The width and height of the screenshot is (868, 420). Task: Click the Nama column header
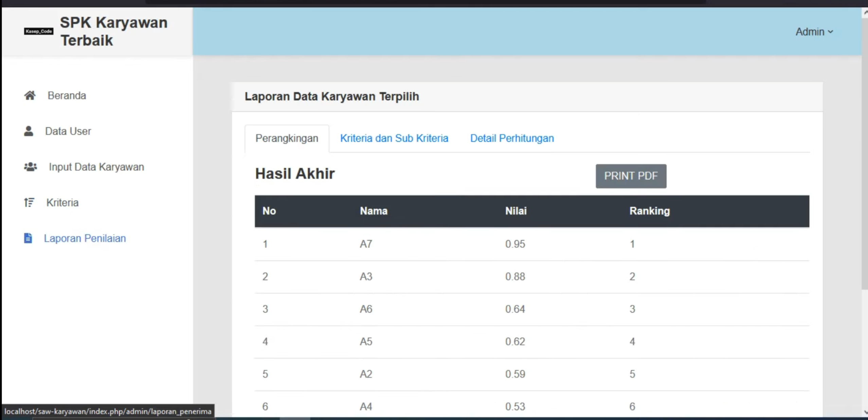(x=374, y=211)
